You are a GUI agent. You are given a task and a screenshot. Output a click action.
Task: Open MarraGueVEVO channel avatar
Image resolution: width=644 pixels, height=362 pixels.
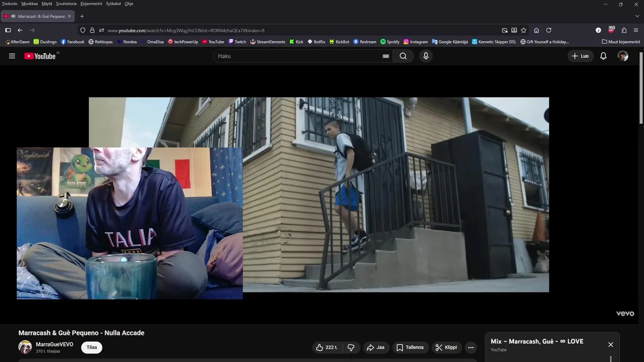25,347
